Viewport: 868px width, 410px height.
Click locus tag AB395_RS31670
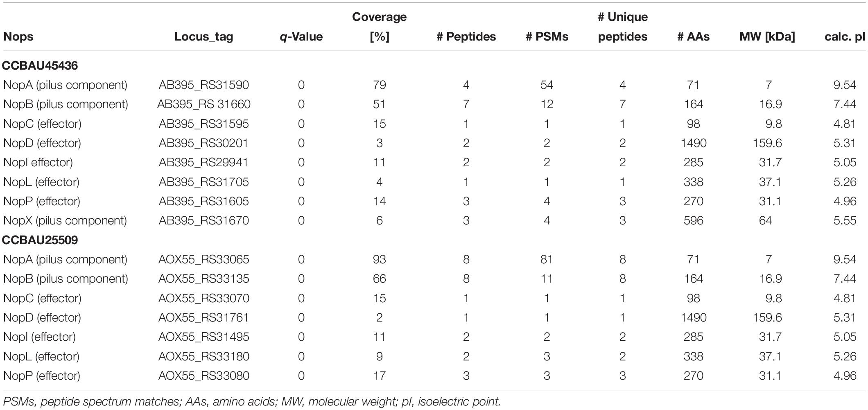[203, 221]
